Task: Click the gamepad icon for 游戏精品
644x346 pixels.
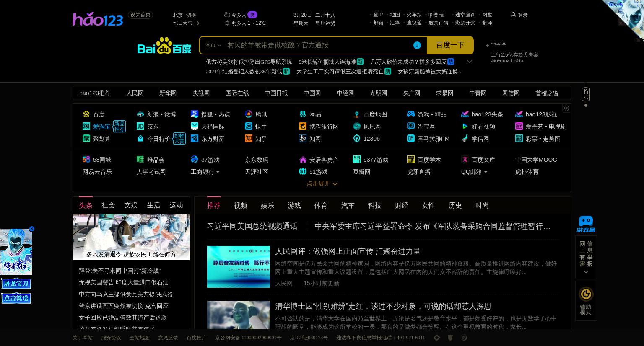Action: point(411,114)
